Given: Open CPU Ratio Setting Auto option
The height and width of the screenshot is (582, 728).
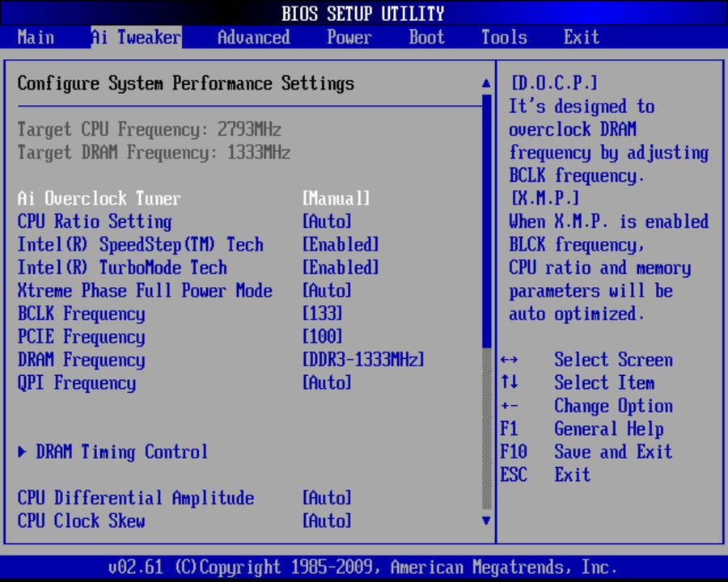Looking at the screenshot, I should pos(327,221).
